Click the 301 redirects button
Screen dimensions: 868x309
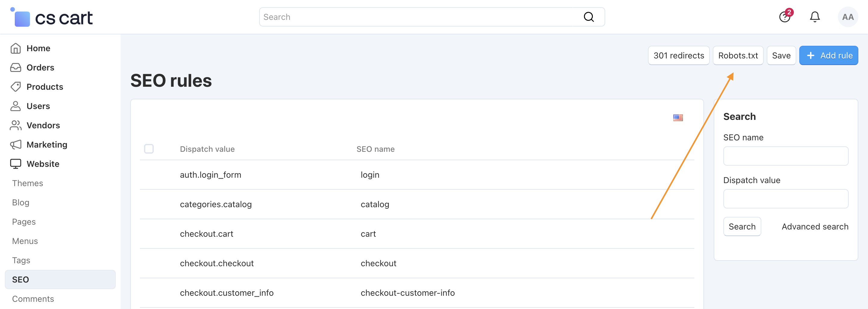pos(679,55)
